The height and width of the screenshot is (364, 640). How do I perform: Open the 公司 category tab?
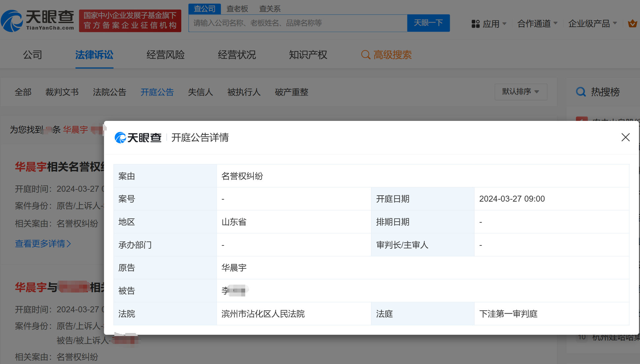click(x=32, y=55)
